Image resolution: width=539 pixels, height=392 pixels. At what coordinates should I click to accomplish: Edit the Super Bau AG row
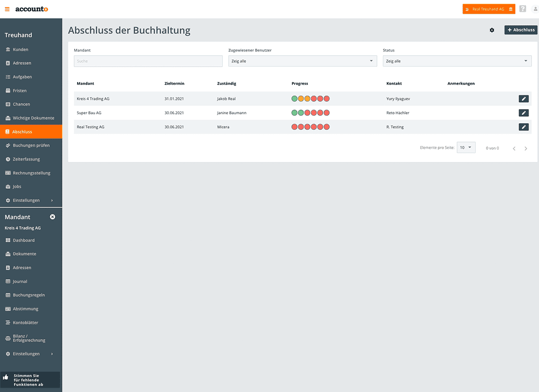[x=523, y=113]
